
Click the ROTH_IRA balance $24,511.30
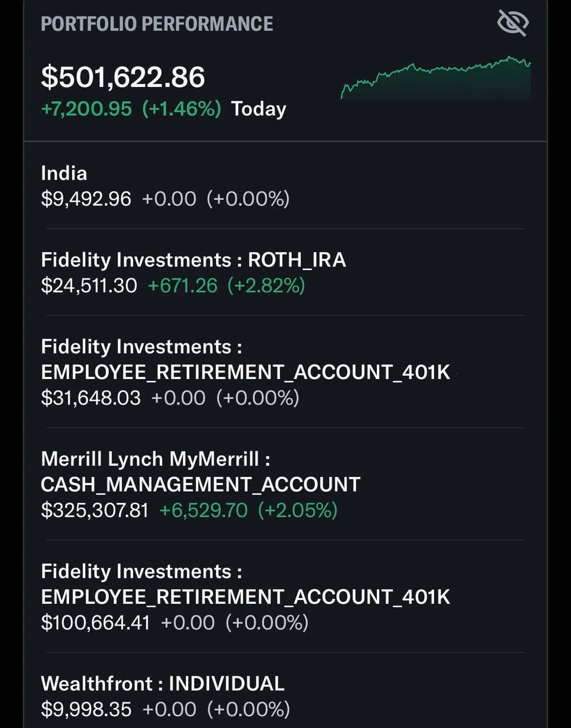tap(89, 286)
